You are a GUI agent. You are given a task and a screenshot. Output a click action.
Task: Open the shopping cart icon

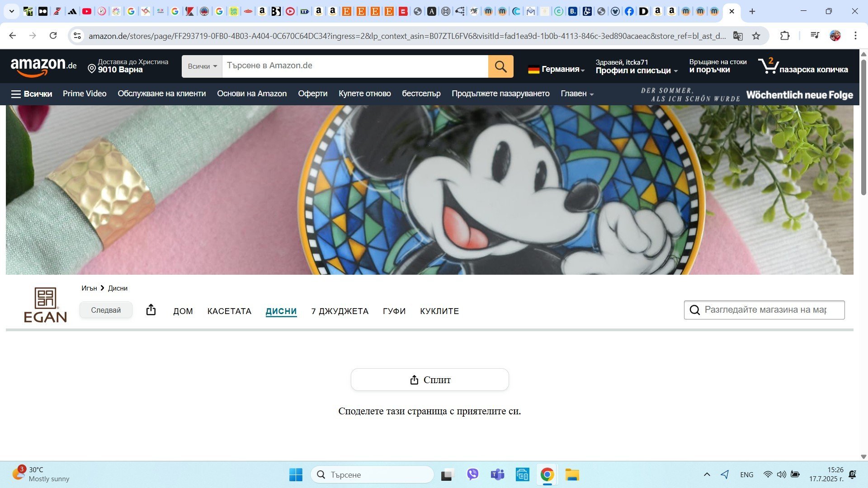769,66
